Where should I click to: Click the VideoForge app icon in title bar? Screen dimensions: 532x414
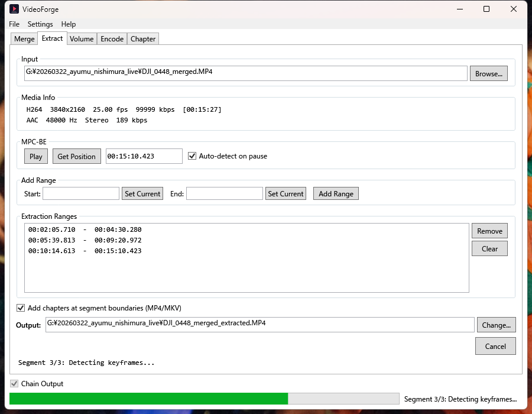tap(14, 9)
